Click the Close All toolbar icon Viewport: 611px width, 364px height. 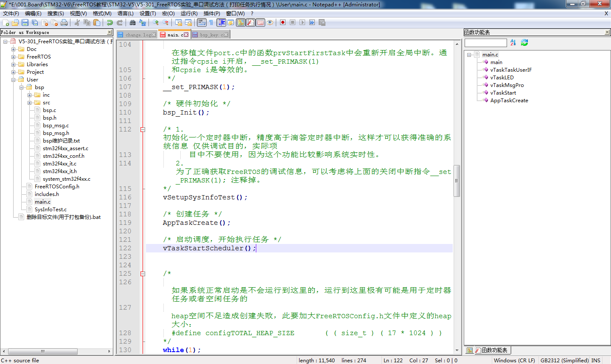(x=54, y=22)
